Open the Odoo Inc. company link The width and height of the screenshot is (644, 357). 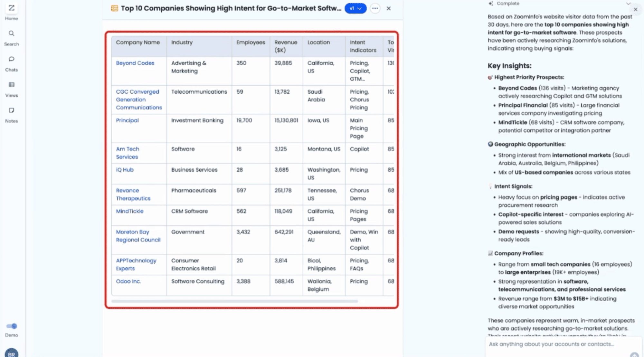[128, 281]
